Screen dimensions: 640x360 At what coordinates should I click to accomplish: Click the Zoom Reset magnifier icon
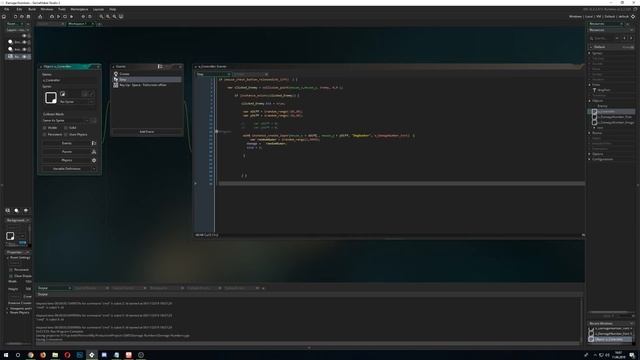tap(108, 17)
